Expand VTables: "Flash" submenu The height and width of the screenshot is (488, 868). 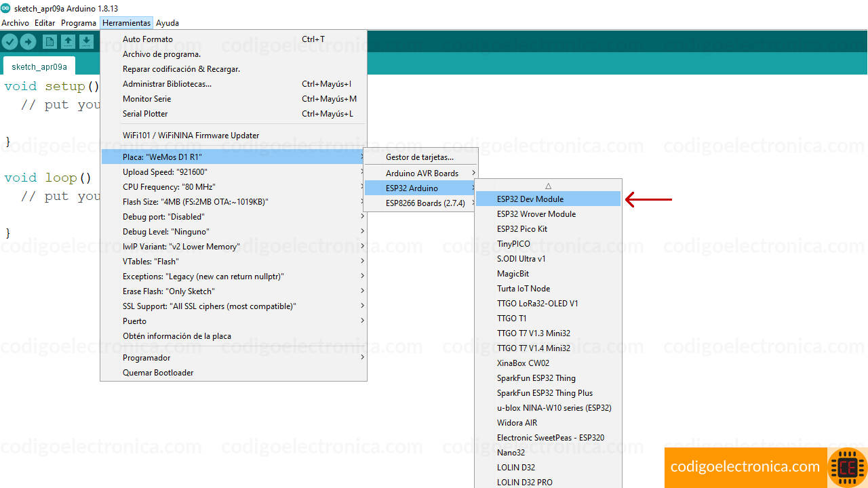233,262
